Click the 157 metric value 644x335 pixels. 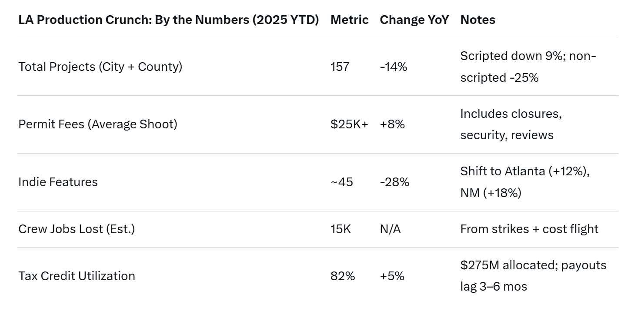point(340,67)
